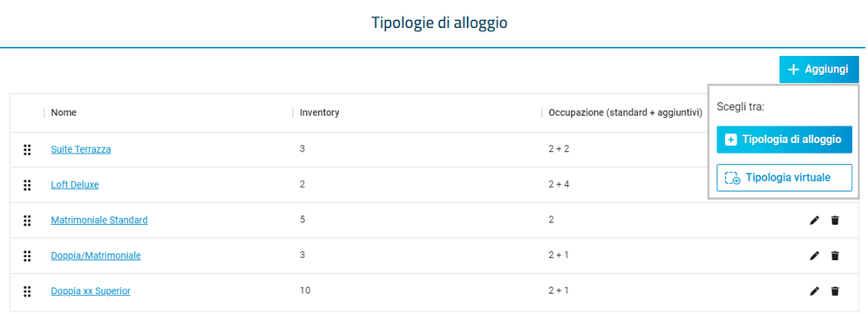Open the Doppia xx Superior link
868x314 pixels.
tap(91, 290)
